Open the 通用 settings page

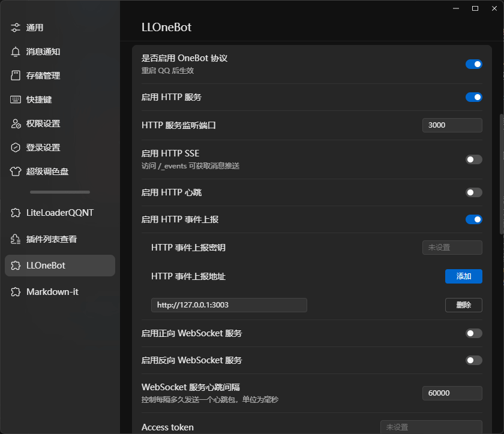[x=60, y=28]
